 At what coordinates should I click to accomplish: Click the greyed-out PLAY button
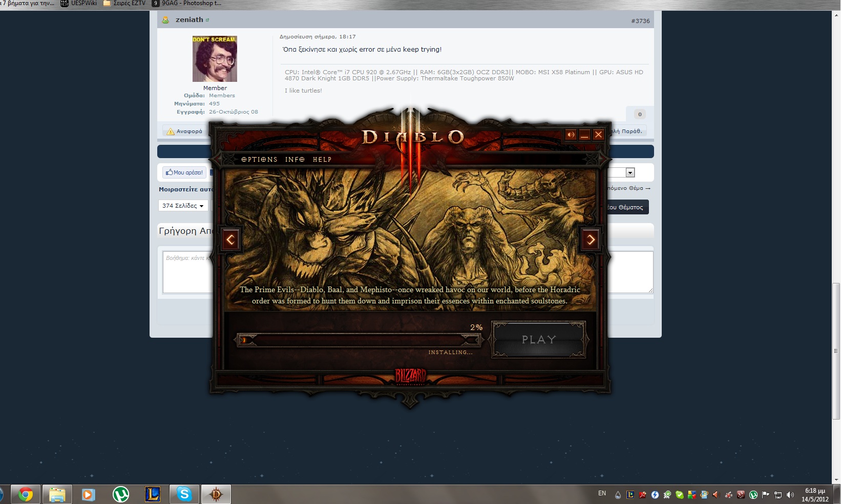pyautogui.click(x=538, y=339)
